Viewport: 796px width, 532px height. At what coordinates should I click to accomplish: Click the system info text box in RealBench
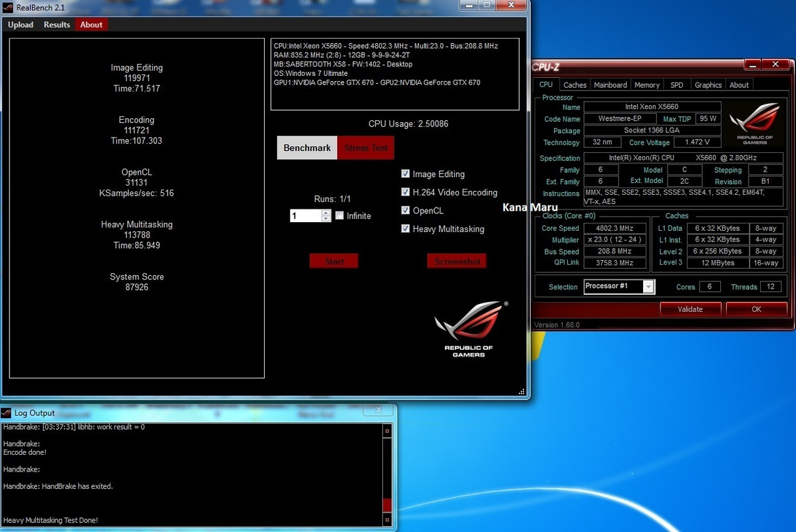pos(395,74)
